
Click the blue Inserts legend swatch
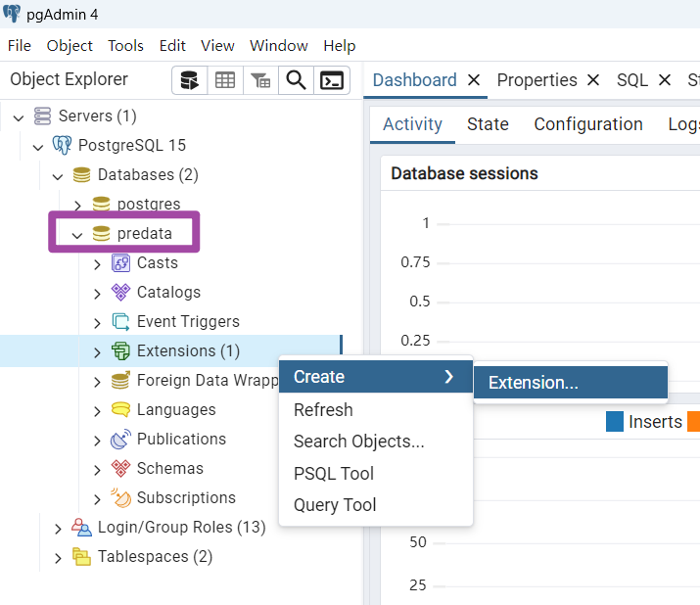(x=614, y=422)
